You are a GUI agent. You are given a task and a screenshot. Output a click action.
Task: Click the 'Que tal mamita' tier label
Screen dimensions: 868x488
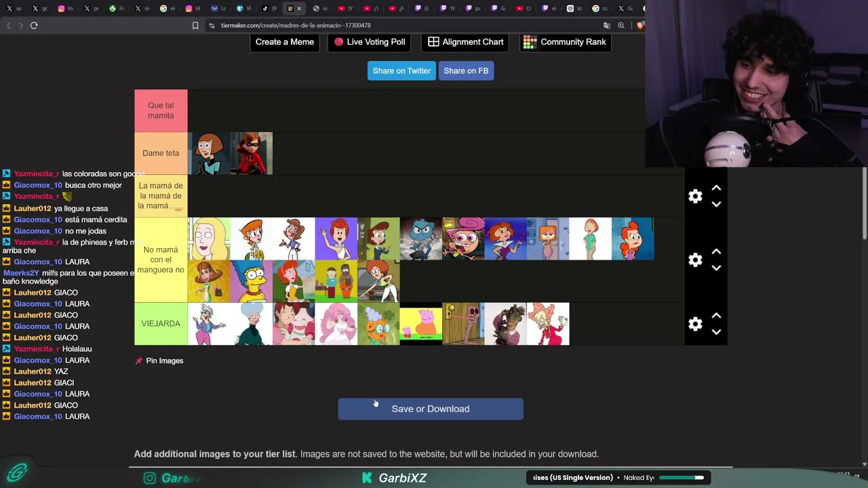(161, 110)
